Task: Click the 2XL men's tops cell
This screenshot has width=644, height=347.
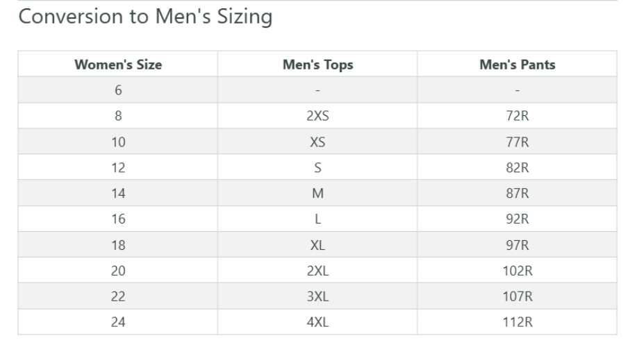Action: (317, 271)
